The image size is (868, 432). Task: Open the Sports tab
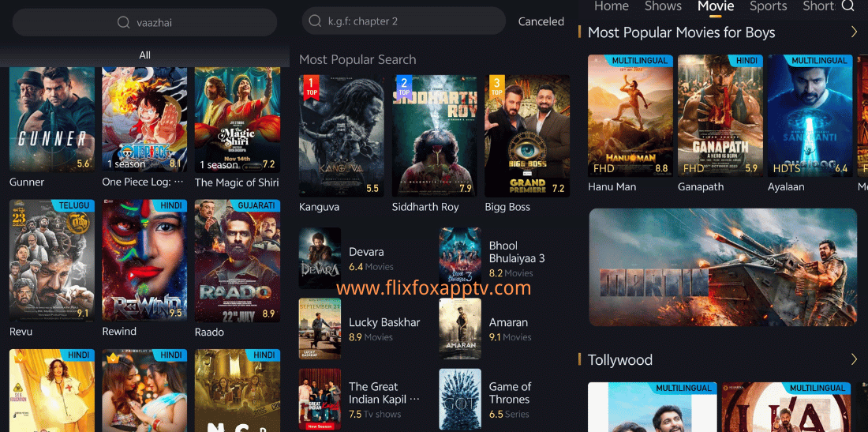tap(768, 6)
